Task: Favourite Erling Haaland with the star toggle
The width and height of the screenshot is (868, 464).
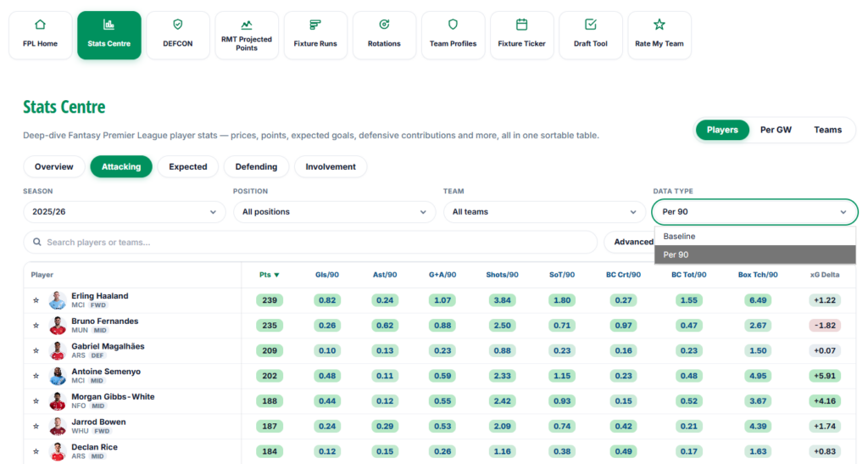Action: click(36, 300)
